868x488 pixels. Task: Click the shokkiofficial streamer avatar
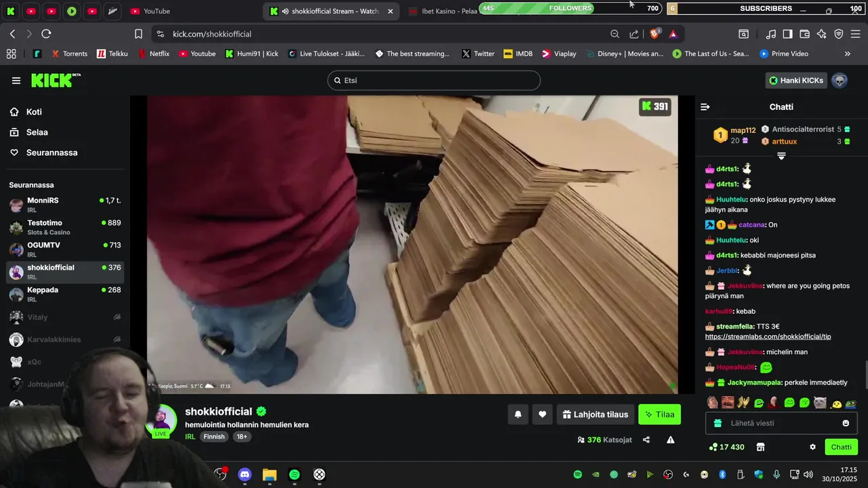[x=161, y=420]
